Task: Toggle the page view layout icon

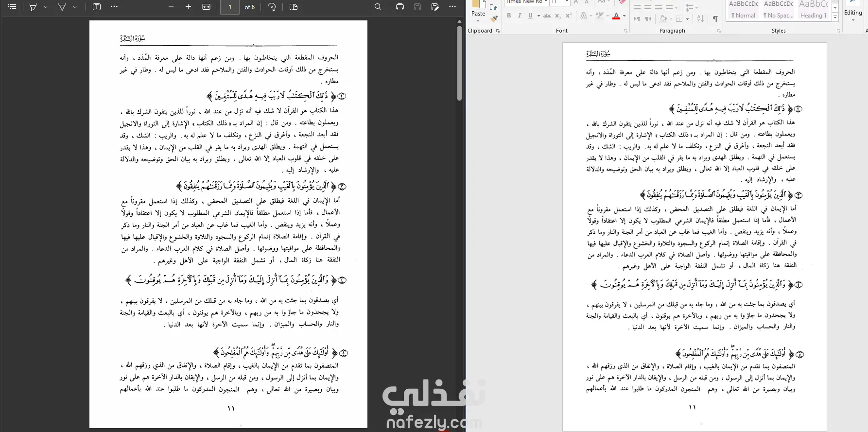Action: click(294, 7)
